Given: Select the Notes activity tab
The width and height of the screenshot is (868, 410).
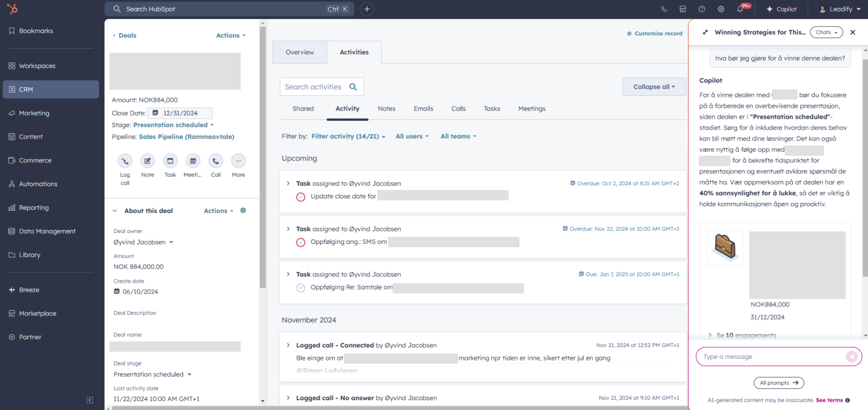Looking at the screenshot, I should click(387, 109).
